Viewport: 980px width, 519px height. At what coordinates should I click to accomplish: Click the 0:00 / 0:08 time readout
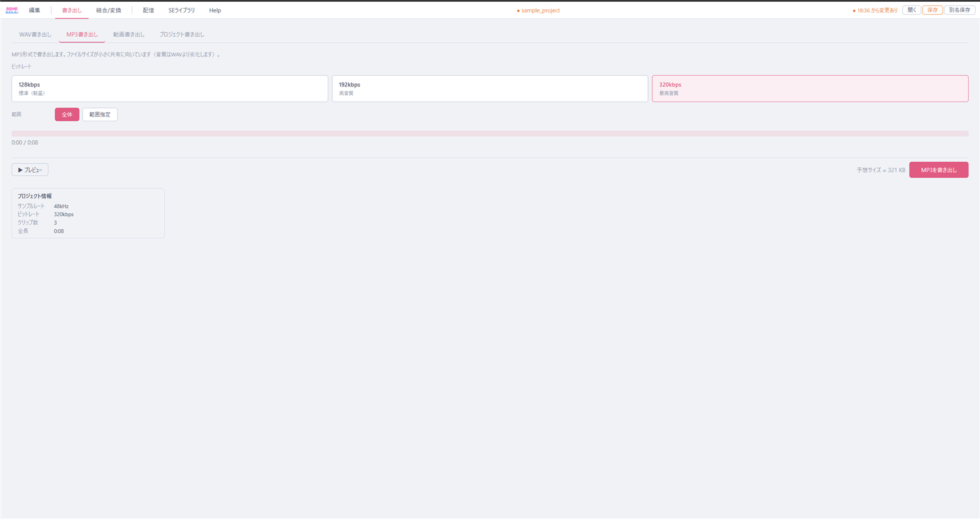24,143
